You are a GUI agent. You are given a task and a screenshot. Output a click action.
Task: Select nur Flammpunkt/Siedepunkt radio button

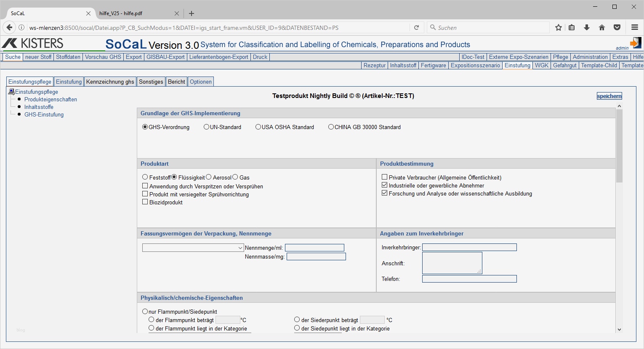click(145, 312)
